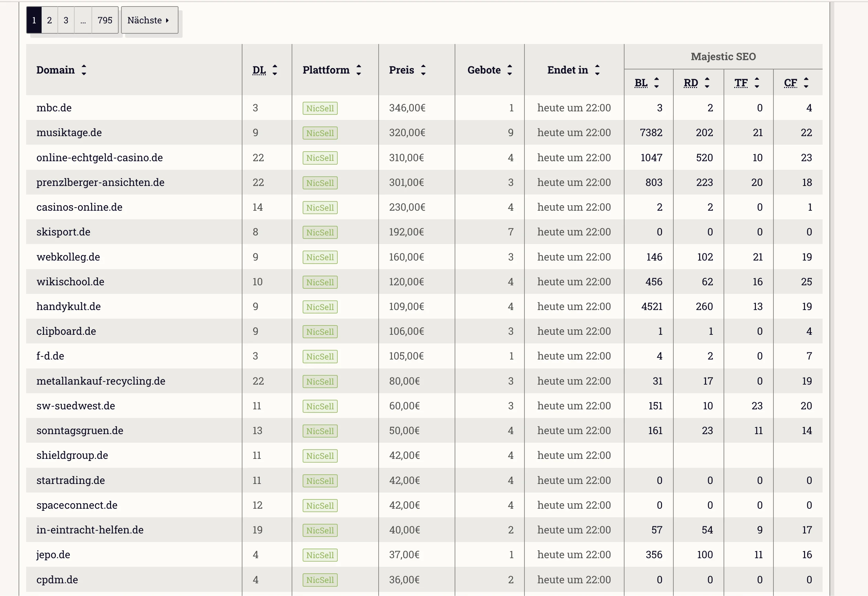Screen dimensions: 868x596
Task: Select spaceconnect.de domain name
Action: click(77, 505)
